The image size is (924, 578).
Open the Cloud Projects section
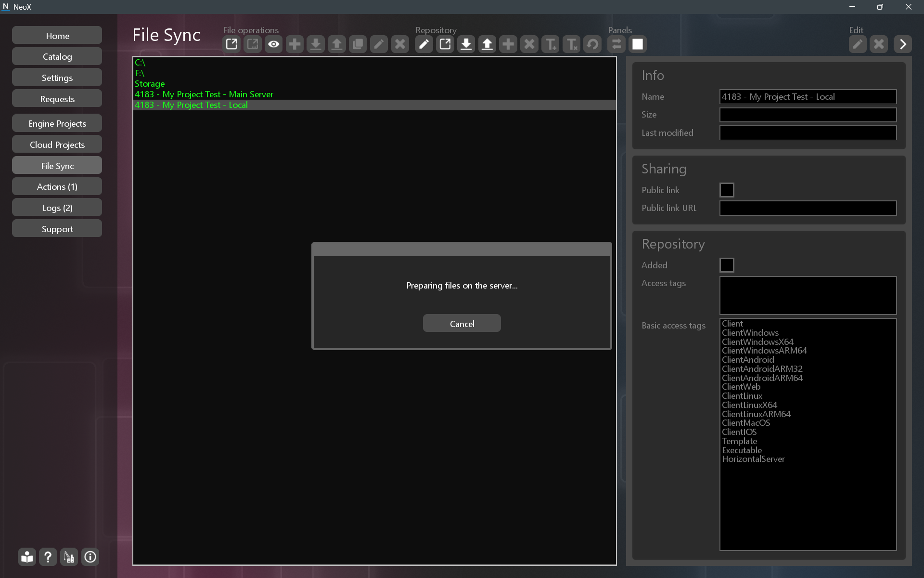pos(57,144)
